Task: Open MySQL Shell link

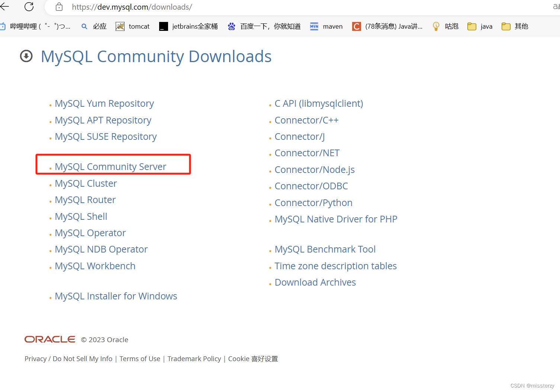Action: (81, 216)
